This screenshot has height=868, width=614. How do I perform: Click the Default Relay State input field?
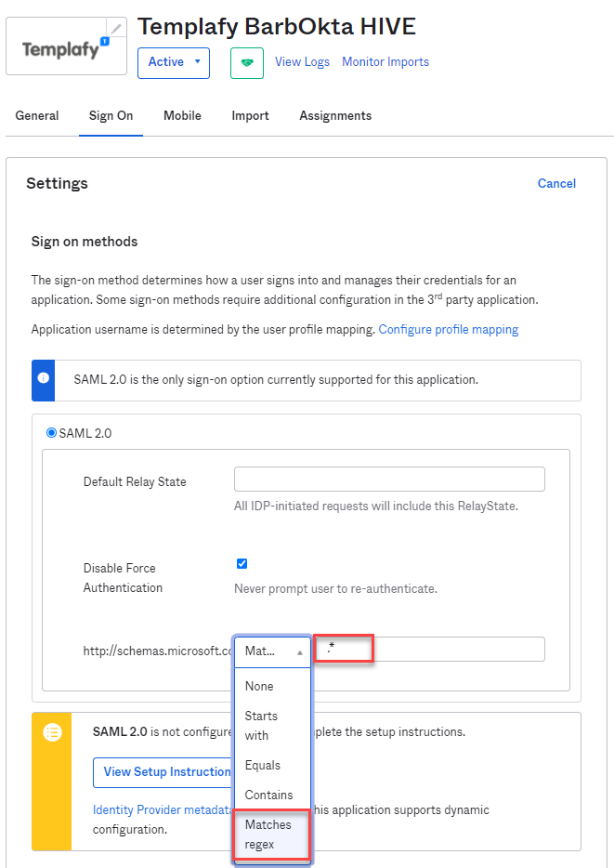click(389, 479)
